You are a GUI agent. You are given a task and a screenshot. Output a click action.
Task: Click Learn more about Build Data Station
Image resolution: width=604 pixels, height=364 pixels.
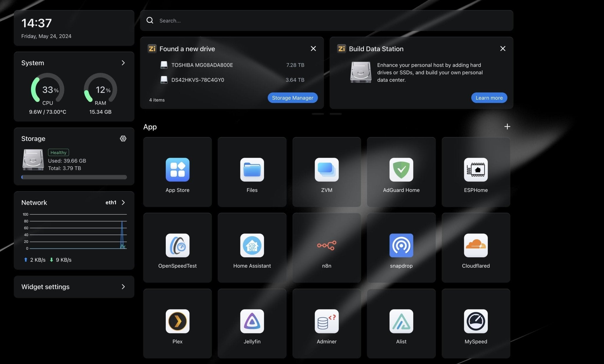tap(489, 98)
